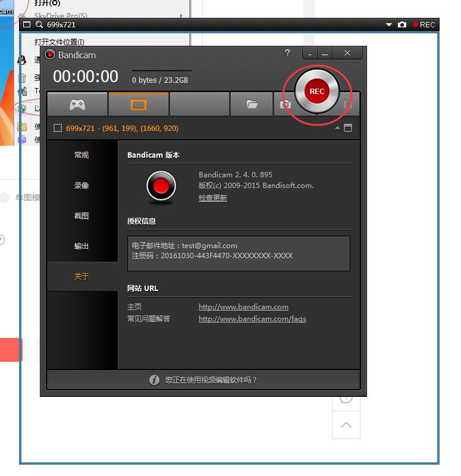Click the large Bandicam record logo image
The width and height of the screenshot is (461, 476).
coord(161,186)
